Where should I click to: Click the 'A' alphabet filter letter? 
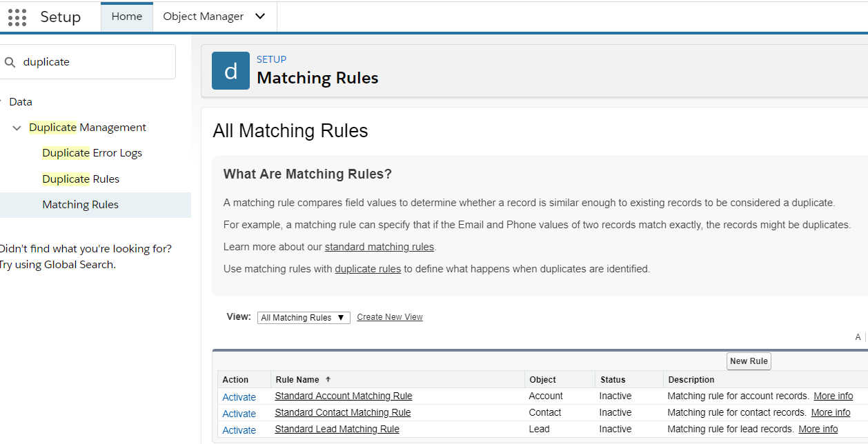858,337
